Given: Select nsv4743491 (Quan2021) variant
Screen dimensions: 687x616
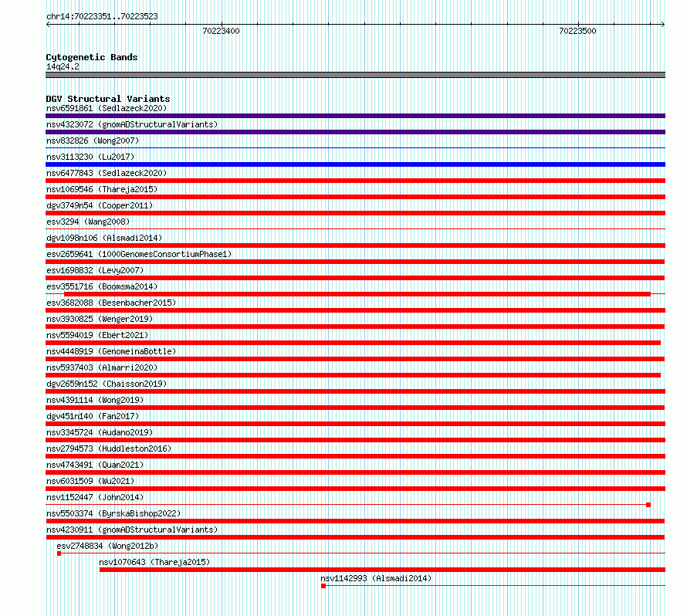Looking at the screenshot, I should coord(95,465).
